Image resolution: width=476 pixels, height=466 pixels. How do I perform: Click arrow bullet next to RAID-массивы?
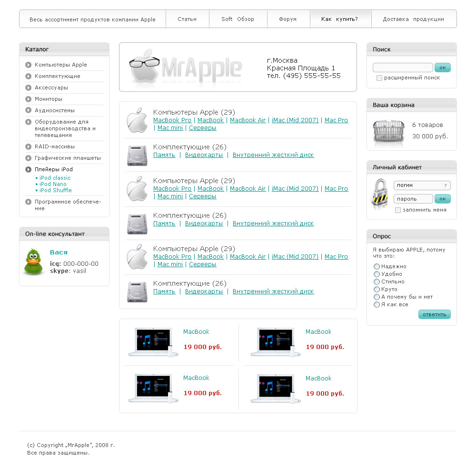[x=28, y=147]
